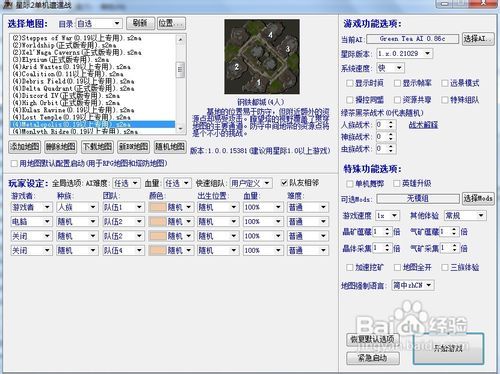Click the 新BN地图 button

(x=133, y=147)
